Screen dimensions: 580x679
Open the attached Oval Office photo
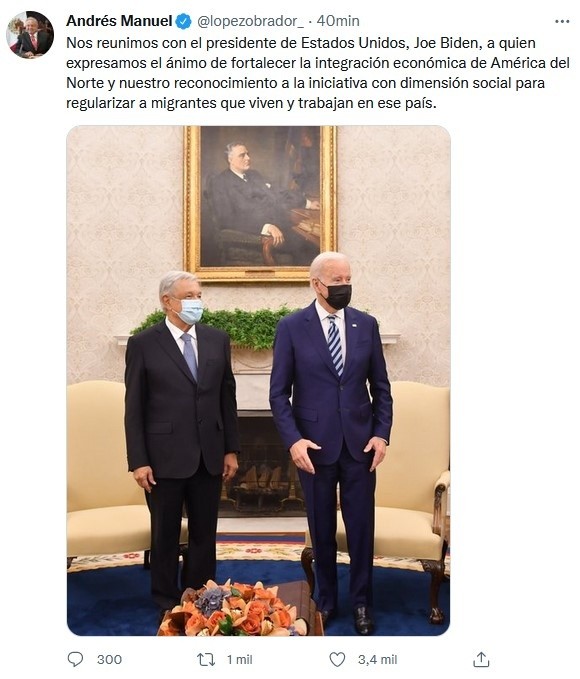[x=259, y=381]
